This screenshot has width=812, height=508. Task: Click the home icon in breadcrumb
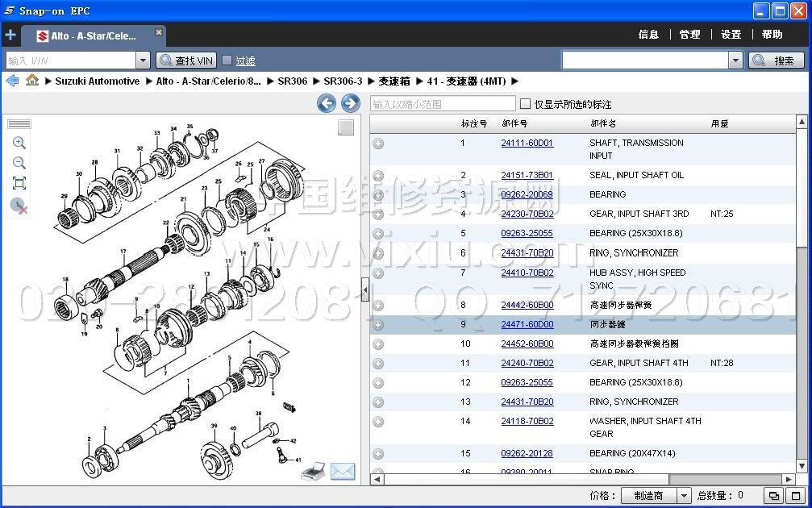pos(32,81)
